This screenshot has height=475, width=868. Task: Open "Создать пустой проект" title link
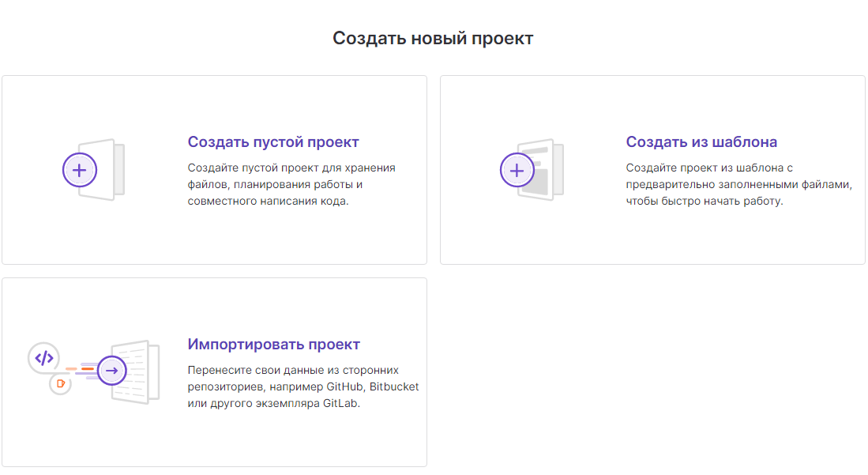[273, 142]
